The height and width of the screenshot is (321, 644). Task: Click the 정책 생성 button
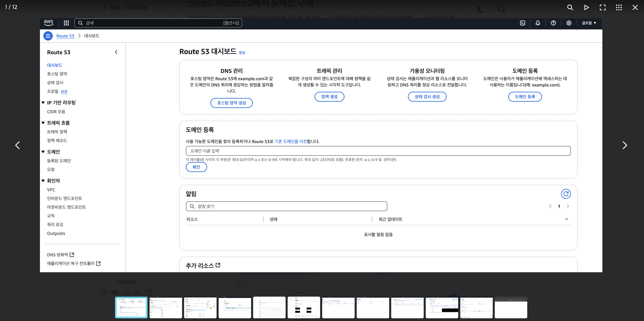click(x=329, y=97)
